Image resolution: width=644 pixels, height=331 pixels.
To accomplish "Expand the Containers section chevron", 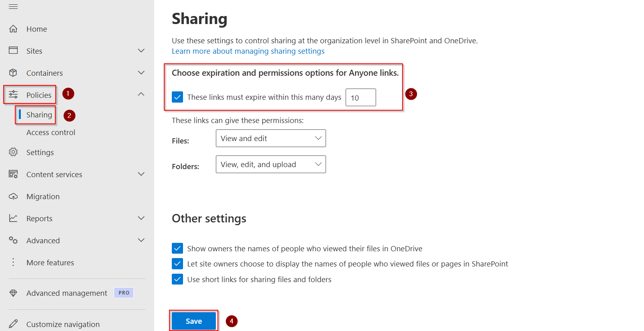I will click(x=141, y=73).
